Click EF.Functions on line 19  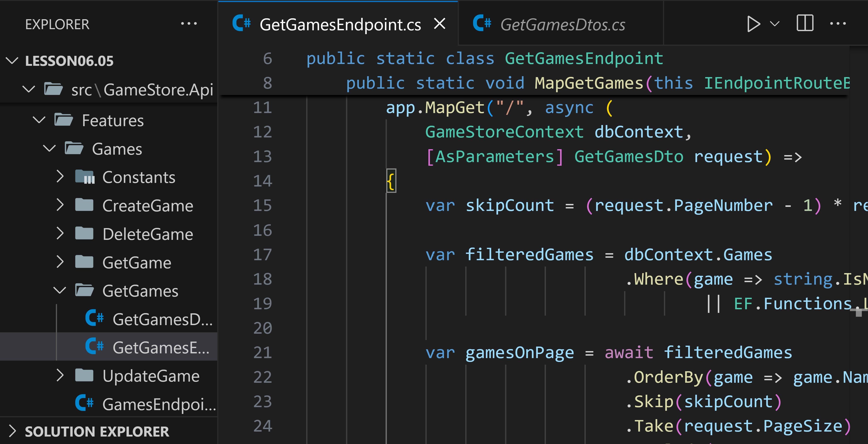tap(792, 304)
